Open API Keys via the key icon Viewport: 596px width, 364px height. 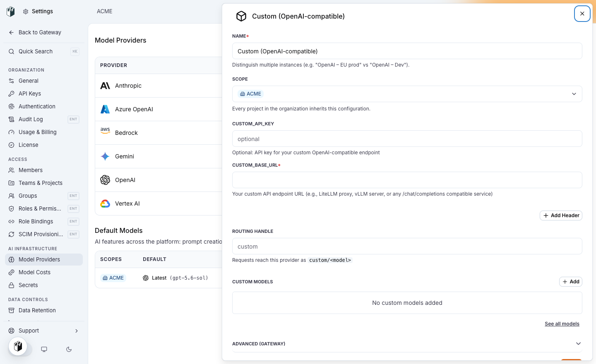[12, 94]
